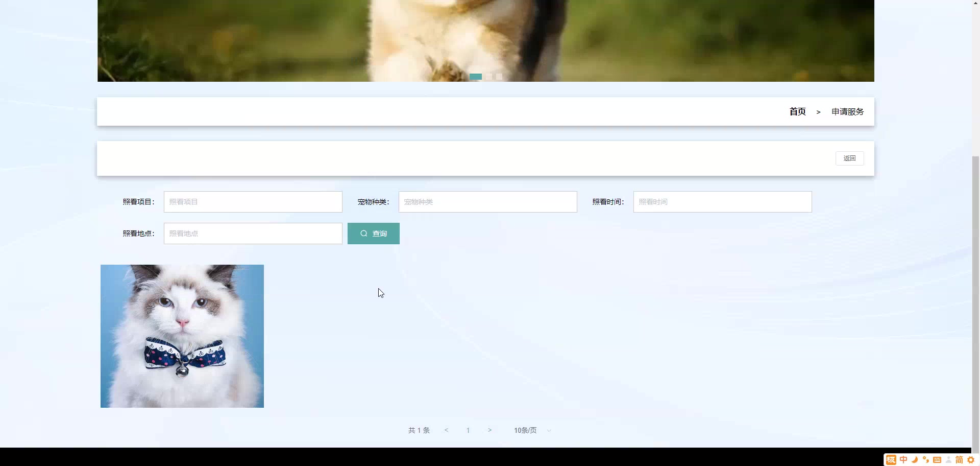Click the 共 1 条 total count text

[x=419, y=430]
